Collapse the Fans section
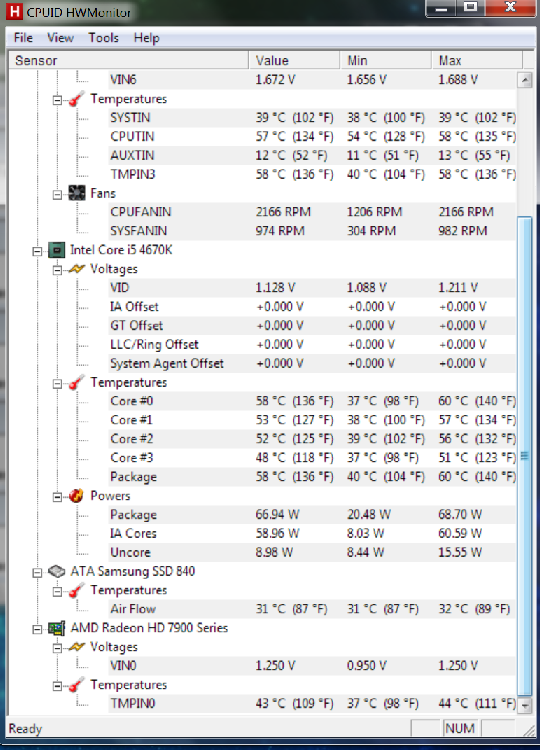The image size is (540, 750). pyautogui.click(x=57, y=195)
